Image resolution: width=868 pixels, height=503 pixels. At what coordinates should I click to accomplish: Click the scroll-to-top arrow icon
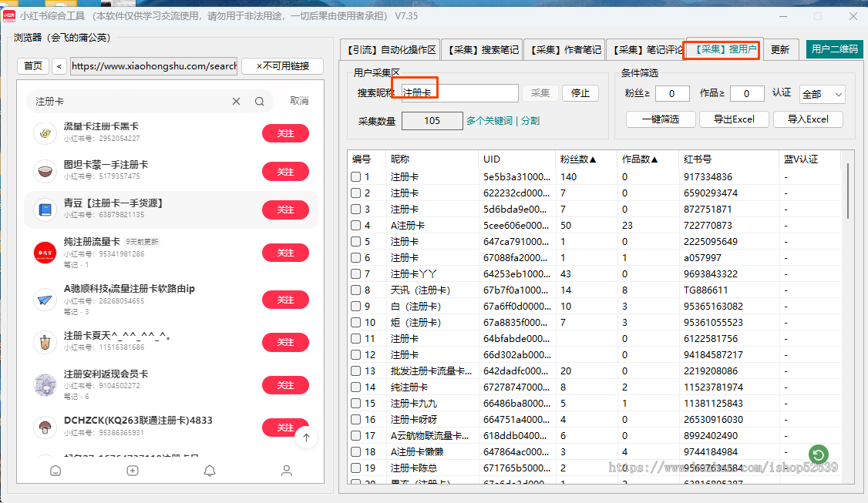(306, 438)
